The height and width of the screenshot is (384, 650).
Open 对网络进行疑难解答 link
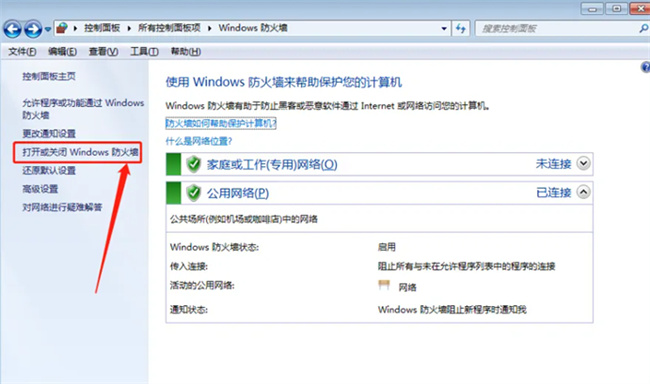tap(62, 207)
